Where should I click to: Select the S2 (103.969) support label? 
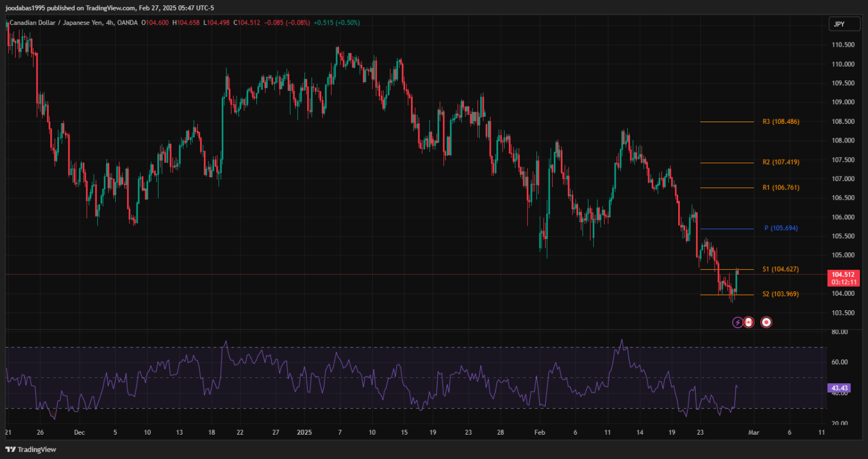[x=780, y=294]
